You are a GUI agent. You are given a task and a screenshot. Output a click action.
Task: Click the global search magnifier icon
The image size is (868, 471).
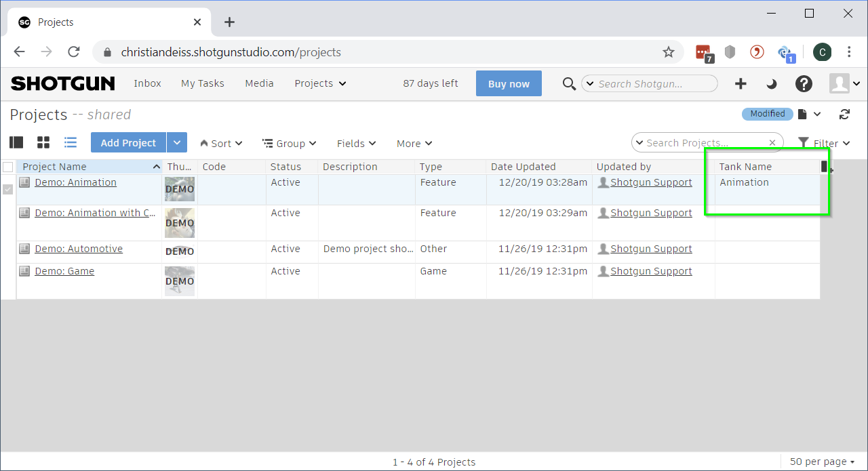point(569,83)
